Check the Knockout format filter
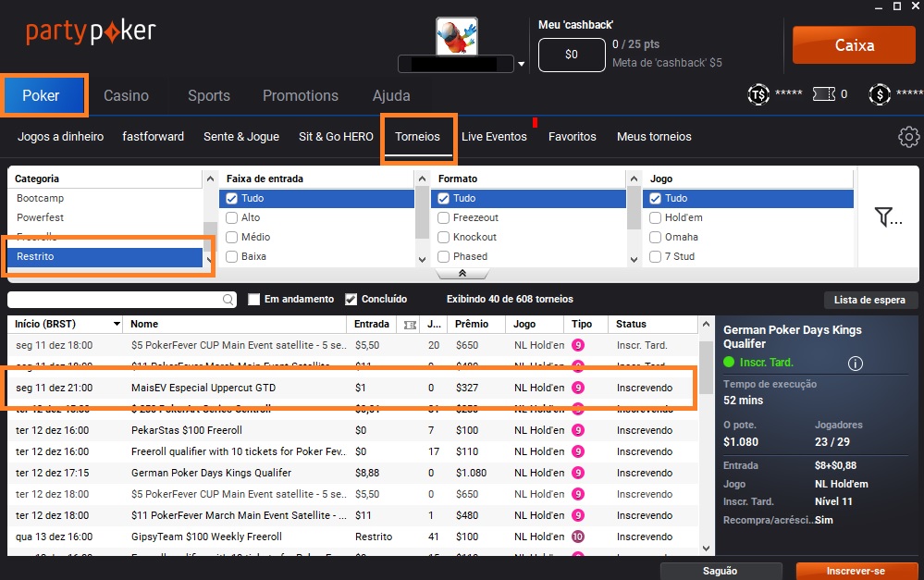 443,238
